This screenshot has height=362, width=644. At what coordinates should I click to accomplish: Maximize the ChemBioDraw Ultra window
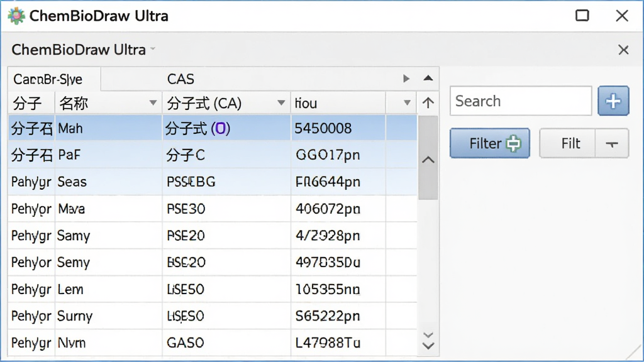pos(582,16)
